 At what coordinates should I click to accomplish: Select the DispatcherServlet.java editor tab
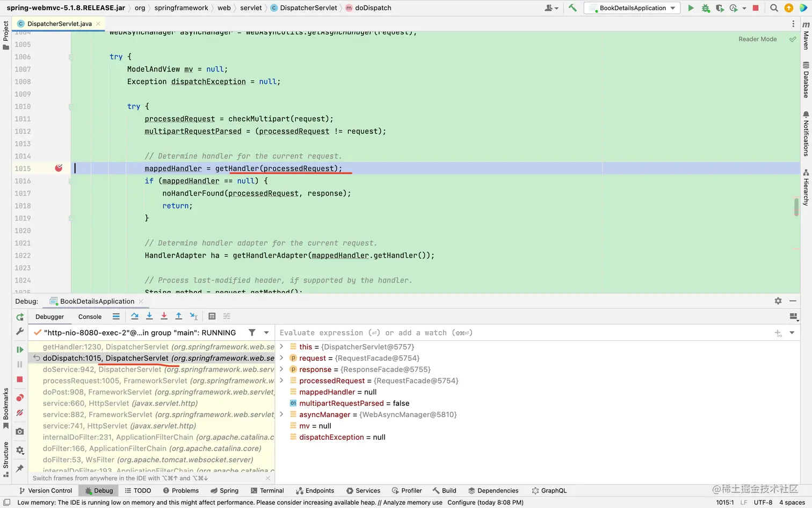pyautogui.click(x=59, y=24)
